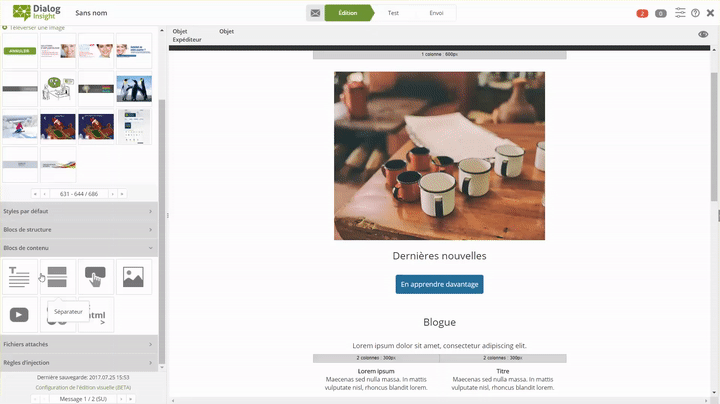Go to next image gallery page
Screen dimensions: 720x404
112,194
